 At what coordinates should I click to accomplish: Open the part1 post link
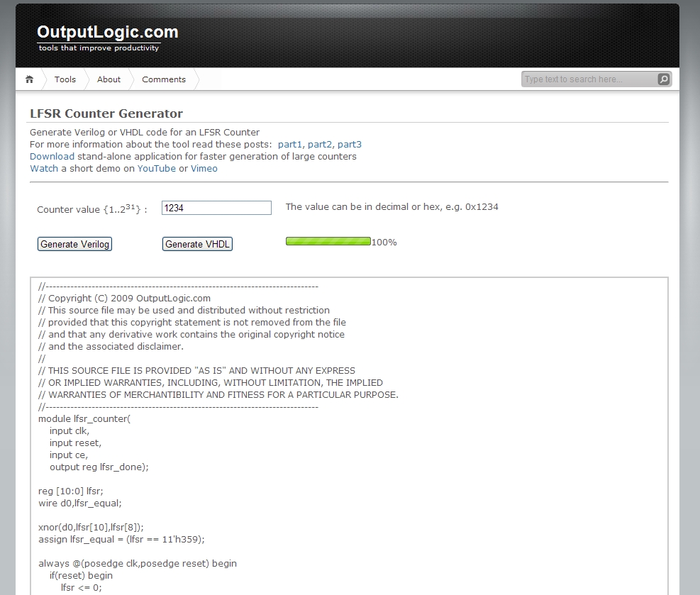[x=290, y=145]
